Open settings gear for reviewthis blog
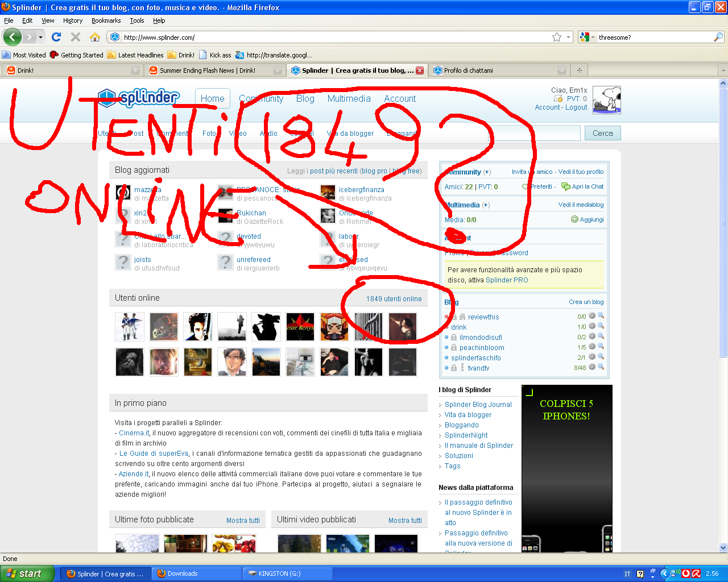728x582 pixels. click(592, 316)
